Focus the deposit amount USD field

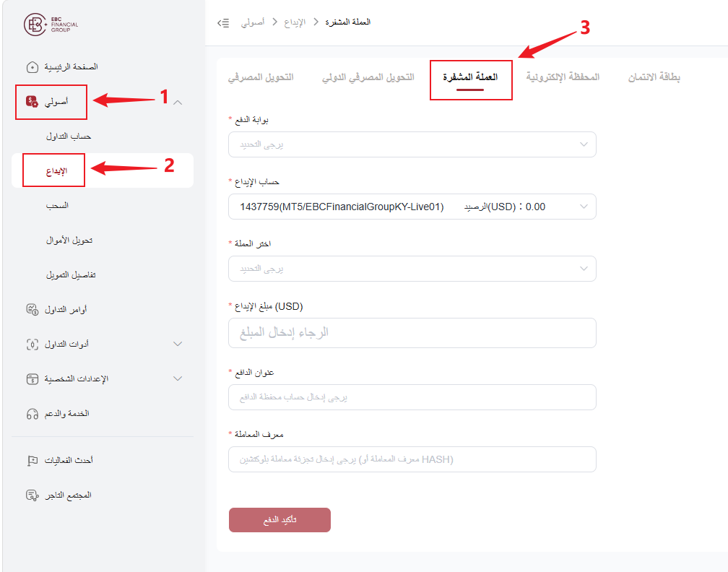(x=412, y=333)
